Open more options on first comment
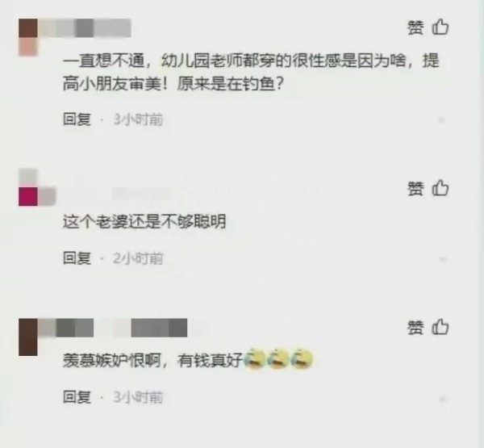 pyautogui.click(x=442, y=120)
